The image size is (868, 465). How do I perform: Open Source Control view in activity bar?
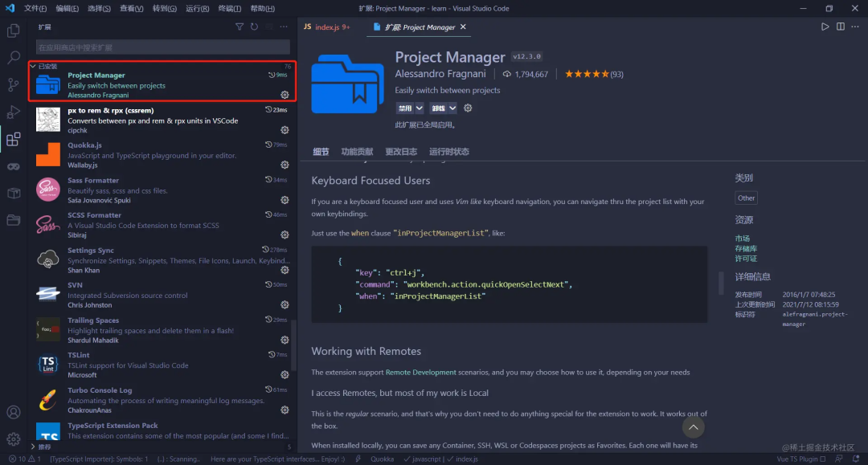tap(14, 85)
